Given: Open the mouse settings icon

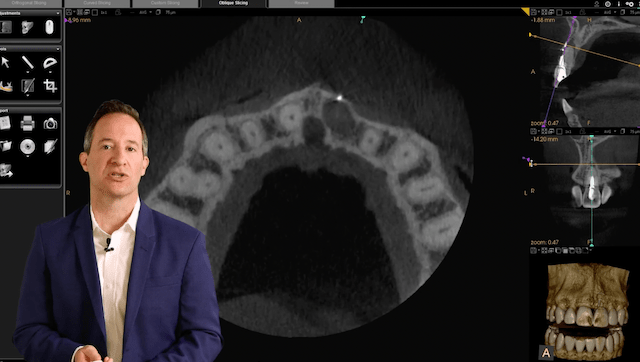Looking at the screenshot, I should click(49, 27).
